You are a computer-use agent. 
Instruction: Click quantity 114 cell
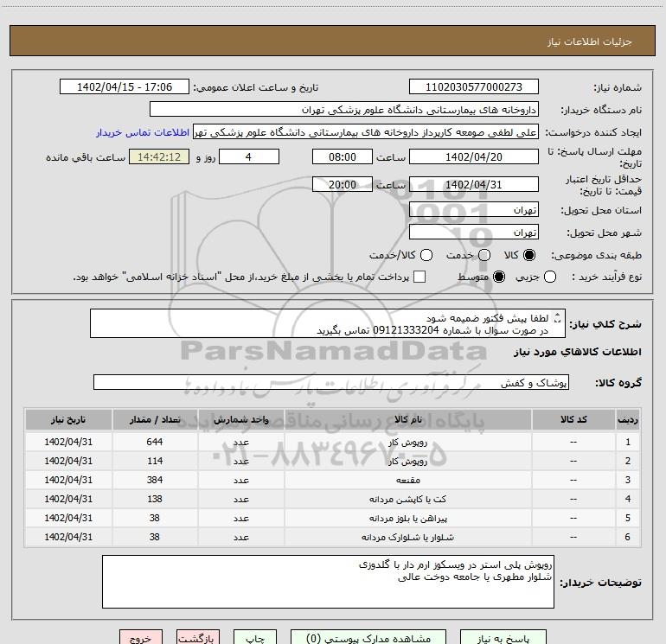[155, 461]
